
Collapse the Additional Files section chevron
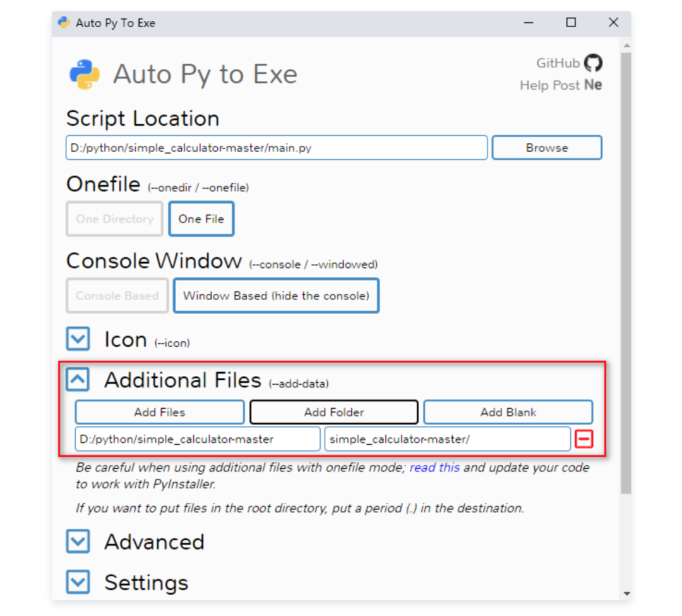pyautogui.click(x=77, y=379)
